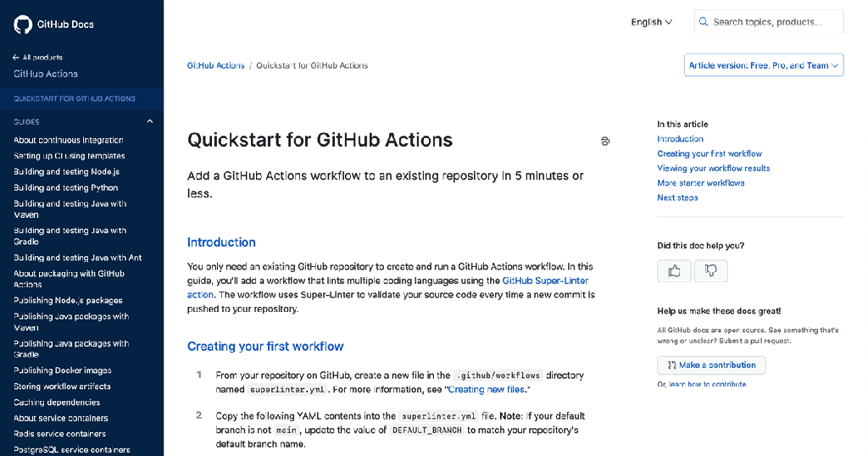Click the thumbs down feedback icon
868x456 pixels.
point(710,271)
